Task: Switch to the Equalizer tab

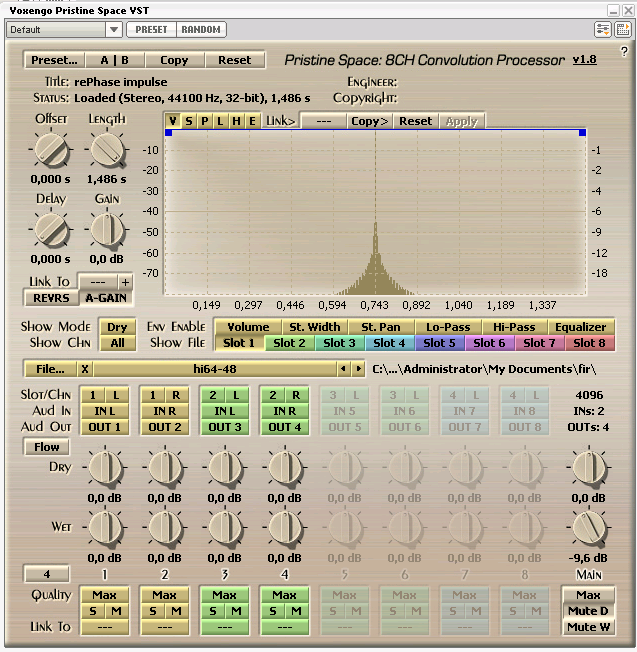Action: click(581, 327)
